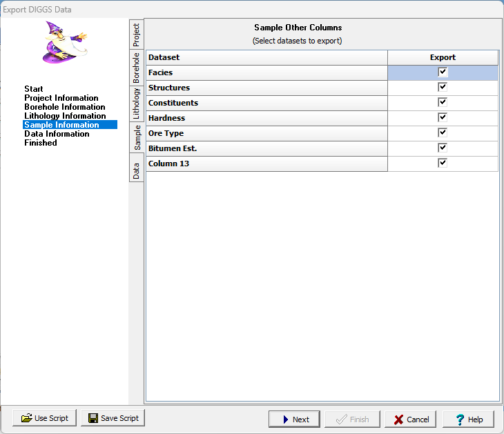The width and height of the screenshot is (504, 434).
Task: Switch to the Project vertical tab
Action: [x=137, y=34]
